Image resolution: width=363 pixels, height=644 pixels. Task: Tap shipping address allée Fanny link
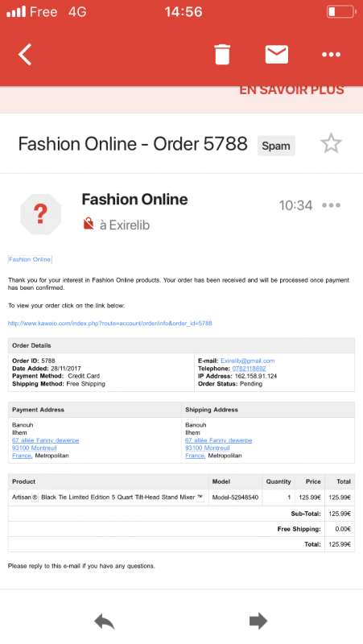[219, 440]
